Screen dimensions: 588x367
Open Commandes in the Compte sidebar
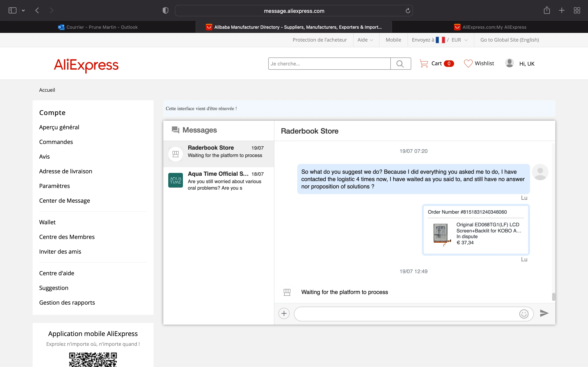[x=56, y=142]
